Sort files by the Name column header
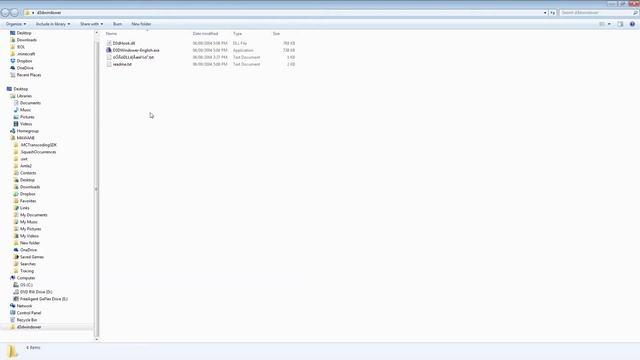This screenshot has width=640, height=360. pos(111,33)
